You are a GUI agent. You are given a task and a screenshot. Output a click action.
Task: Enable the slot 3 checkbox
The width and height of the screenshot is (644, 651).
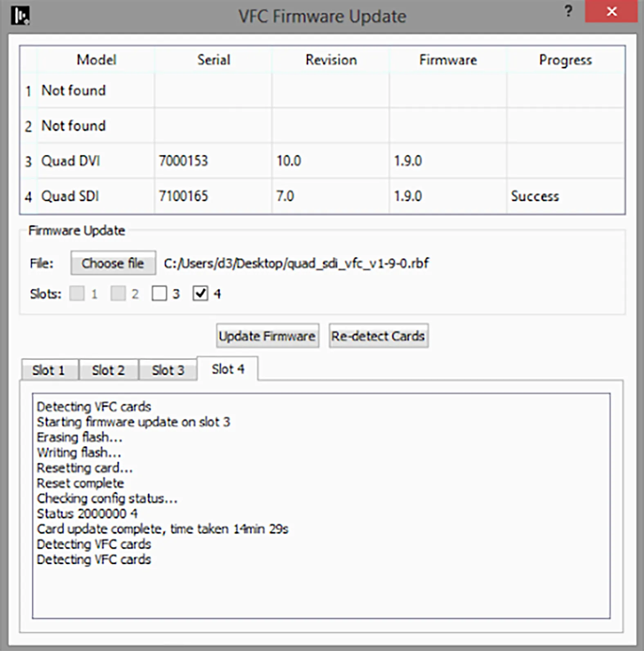click(x=159, y=293)
